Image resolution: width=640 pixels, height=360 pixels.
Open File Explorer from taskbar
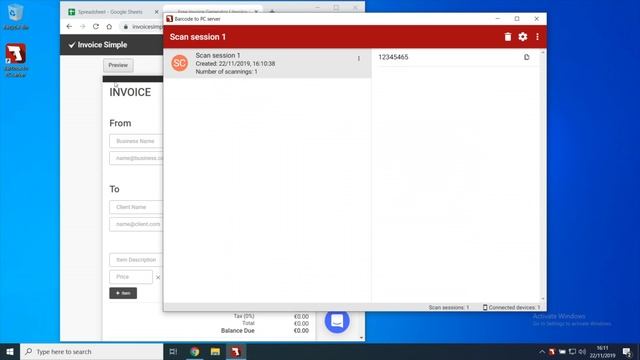tap(215, 351)
